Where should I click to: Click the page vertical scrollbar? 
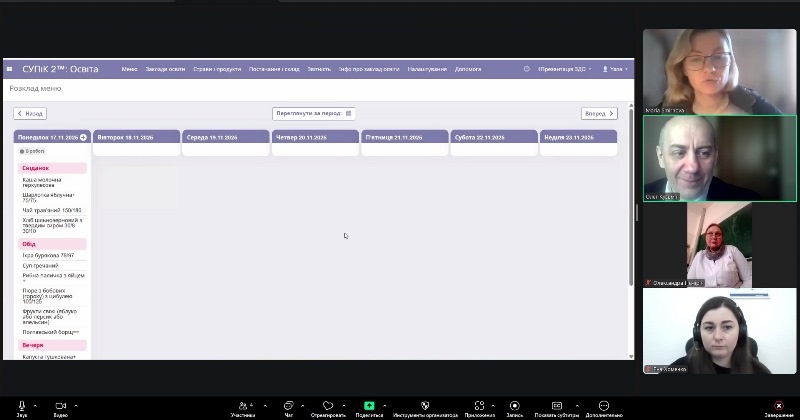(x=631, y=196)
